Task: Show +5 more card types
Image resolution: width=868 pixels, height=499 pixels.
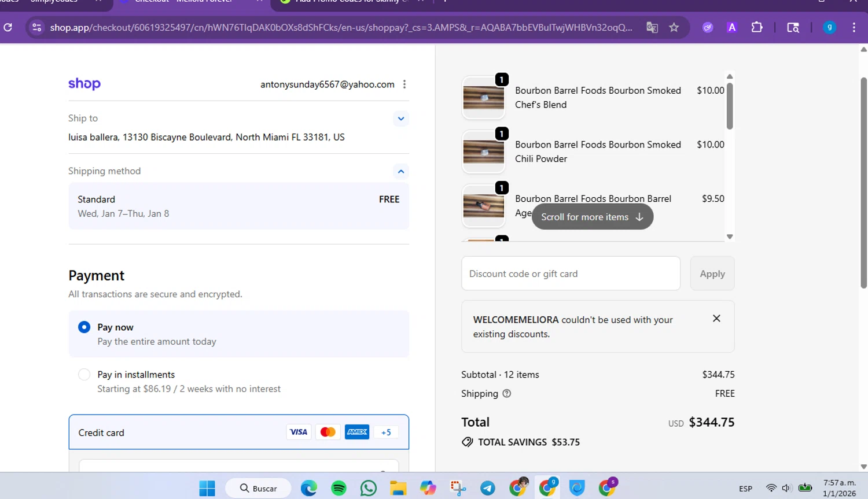Action: tap(386, 432)
